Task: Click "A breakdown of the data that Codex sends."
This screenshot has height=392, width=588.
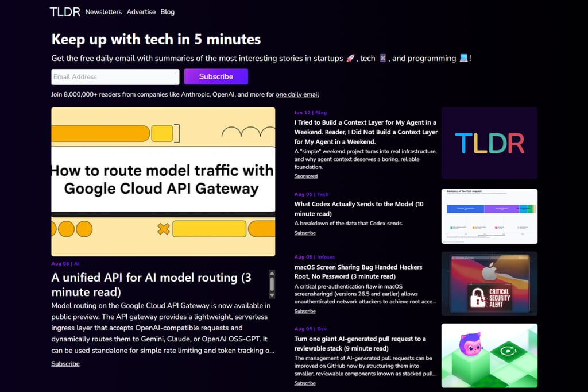Action: tap(349, 224)
